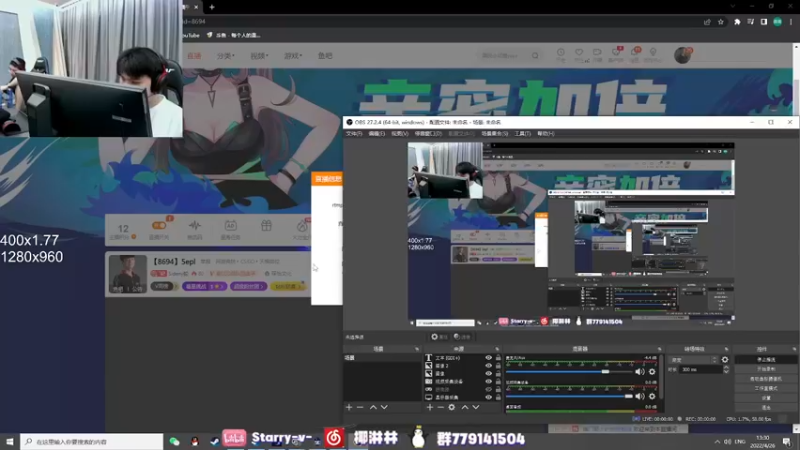The height and width of the screenshot is (450, 800).
Task: Open settings gear for second mixer channel
Action: click(652, 396)
